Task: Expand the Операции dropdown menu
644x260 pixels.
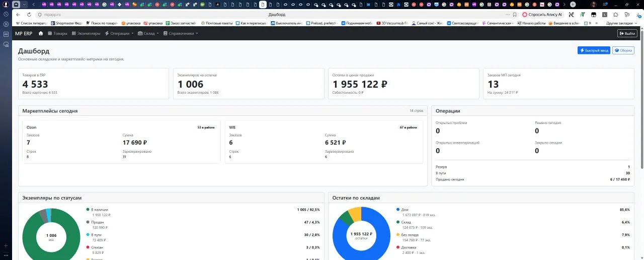Action: click(119, 33)
